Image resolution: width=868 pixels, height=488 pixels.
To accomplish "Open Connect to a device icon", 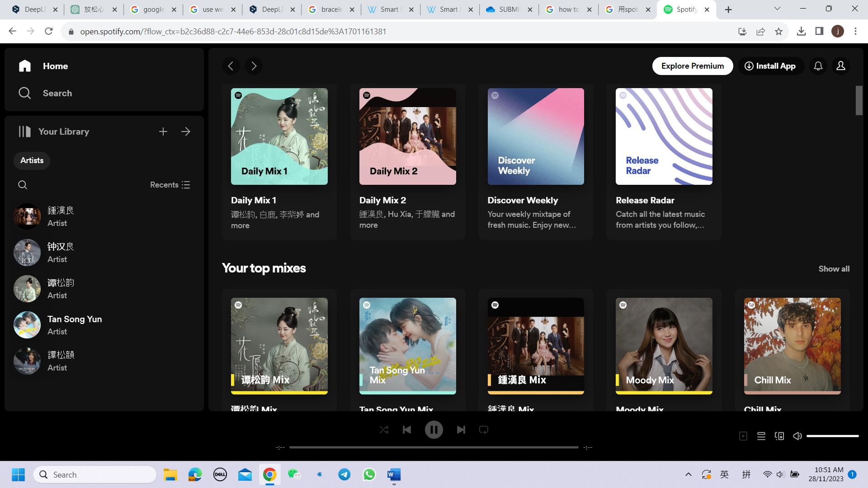I will pos(779,436).
